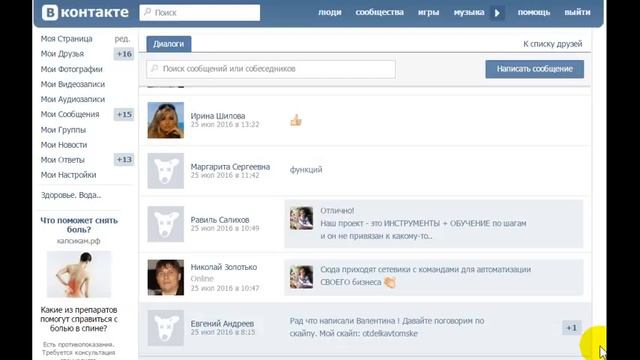Click sender thumbnail in Равиль Салихов dialog
This screenshot has height=360, width=640.
301,218
